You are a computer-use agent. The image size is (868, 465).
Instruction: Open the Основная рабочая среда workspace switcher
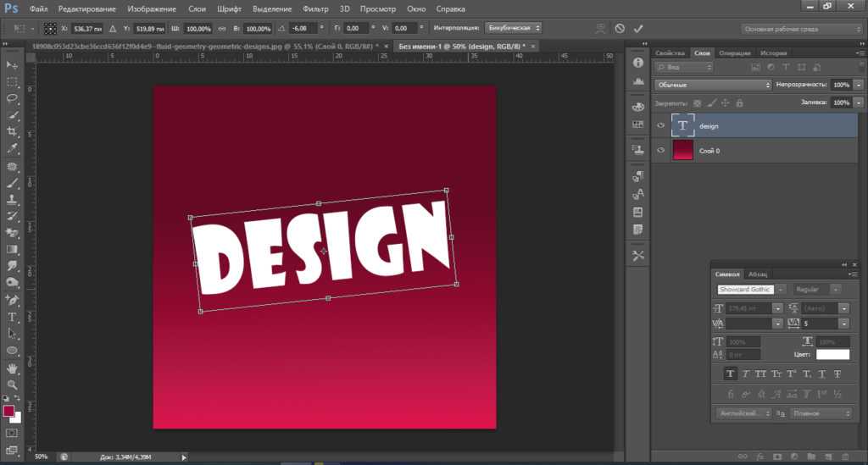click(802, 29)
